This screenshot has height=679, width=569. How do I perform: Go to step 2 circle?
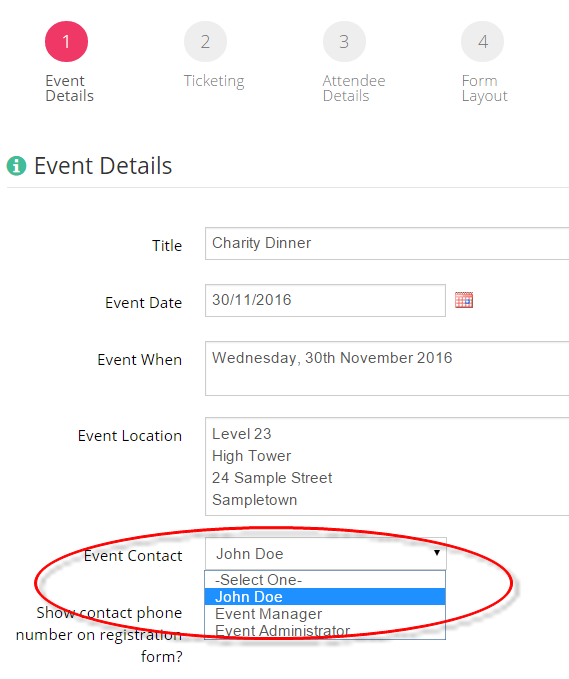click(205, 42)
